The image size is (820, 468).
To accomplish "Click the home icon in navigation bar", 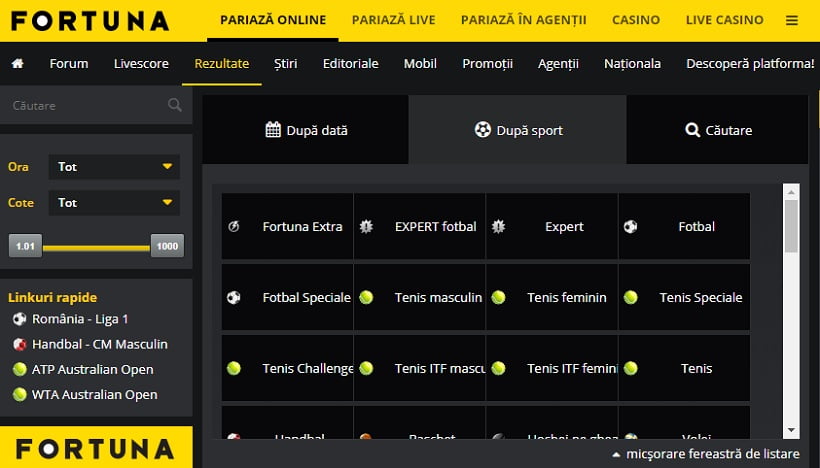I will [x=17, y=64].
